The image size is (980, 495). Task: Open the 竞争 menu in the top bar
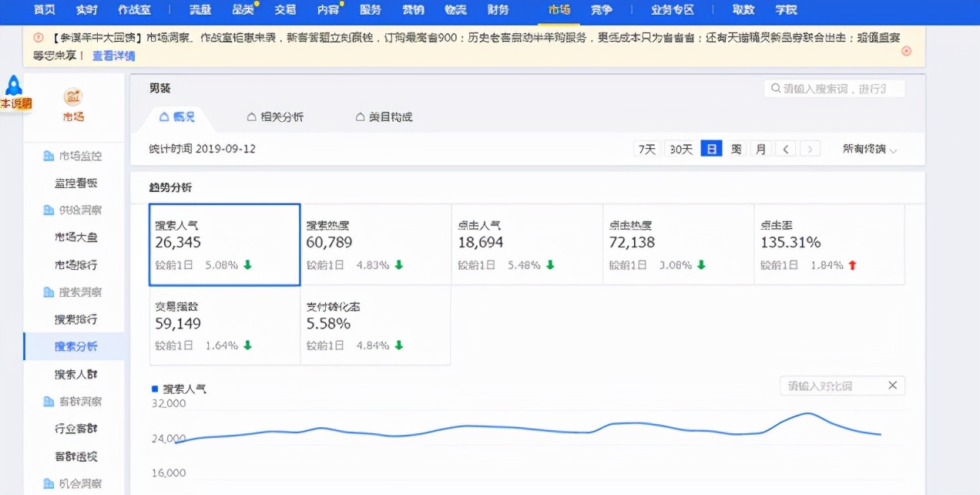[601, 10]
